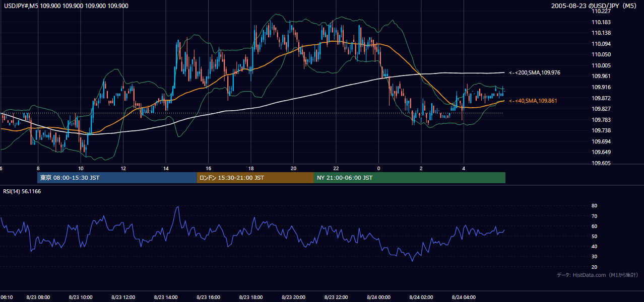Click the RSI scale value 40
This screenshot has height=302, width=644.
coord(594,246)
